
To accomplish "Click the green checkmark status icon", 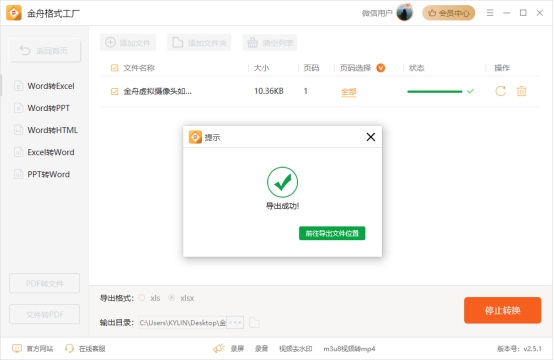I will click(470, 91).
